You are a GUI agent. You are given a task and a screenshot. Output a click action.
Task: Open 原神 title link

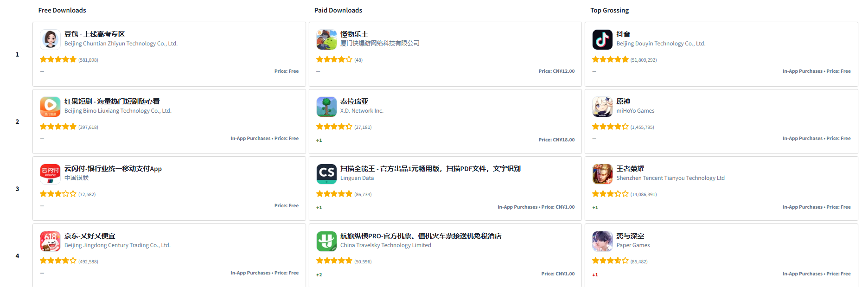[x=623, y=102]
